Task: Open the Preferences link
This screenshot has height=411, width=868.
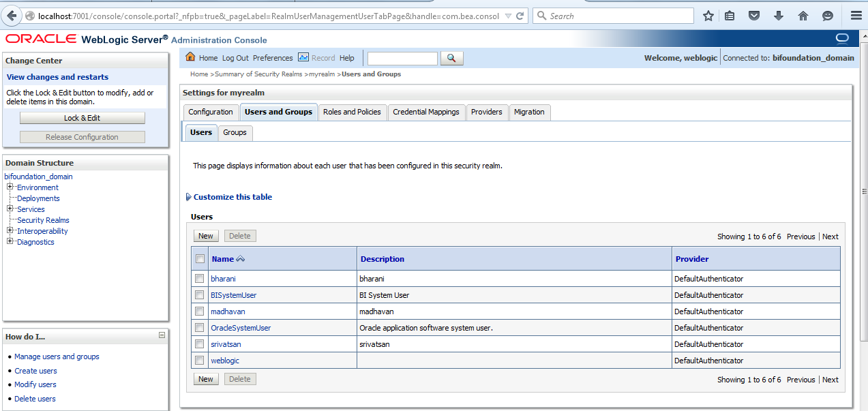Action: pyautogui.click(x=273, y=58)
